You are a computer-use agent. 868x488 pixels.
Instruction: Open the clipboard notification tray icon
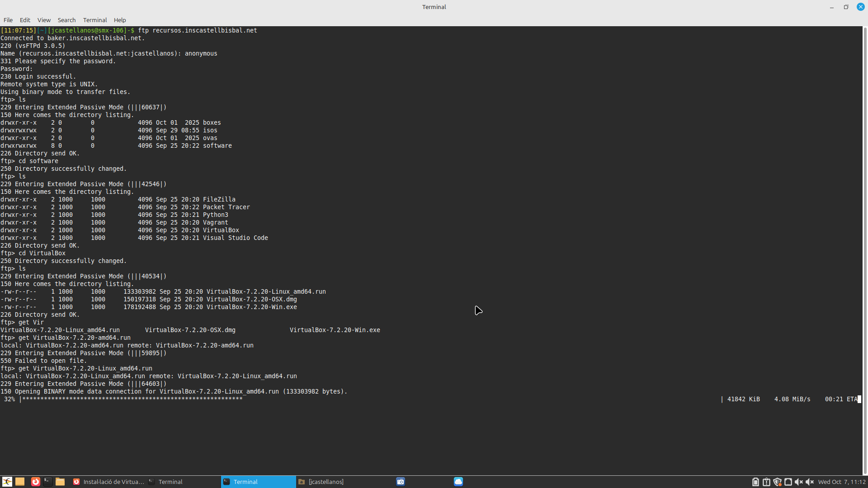[x=766, y=482]
